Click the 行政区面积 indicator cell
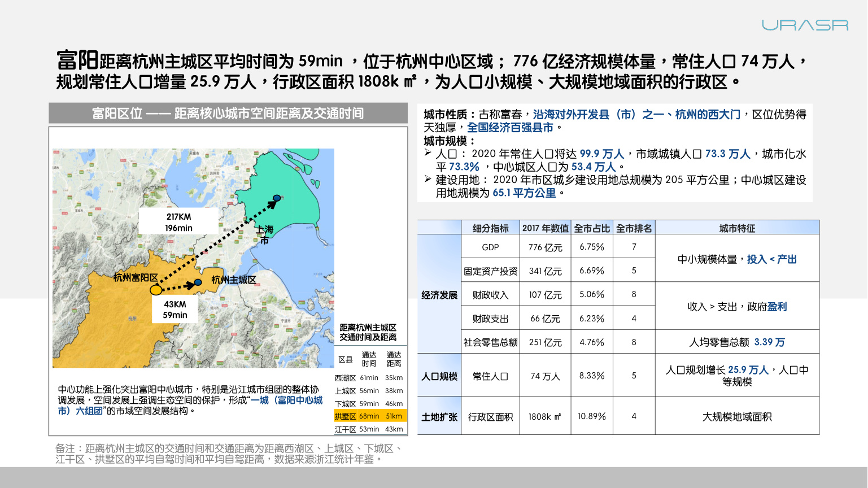This screenshot has height=488, width=868. coord(490,416)
